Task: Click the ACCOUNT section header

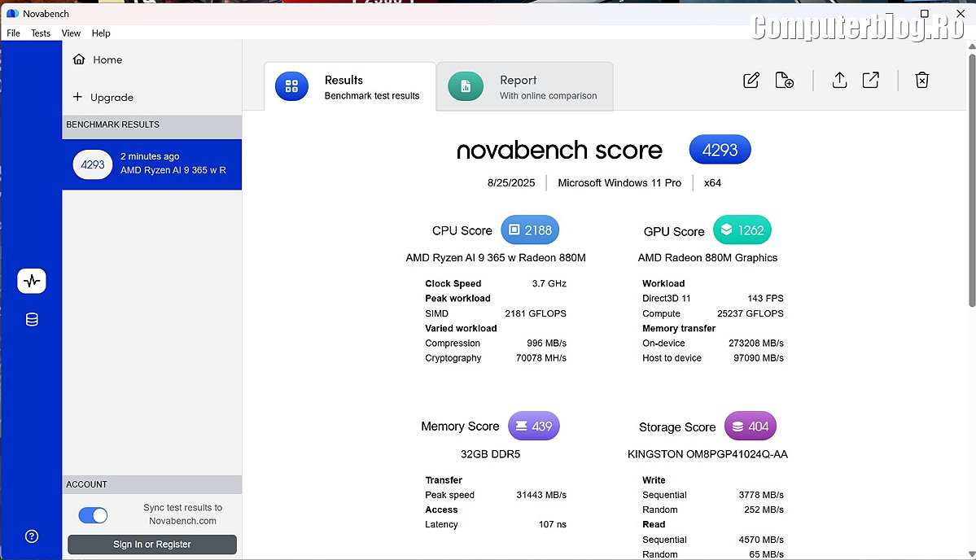Action: [x=152, y=485]
